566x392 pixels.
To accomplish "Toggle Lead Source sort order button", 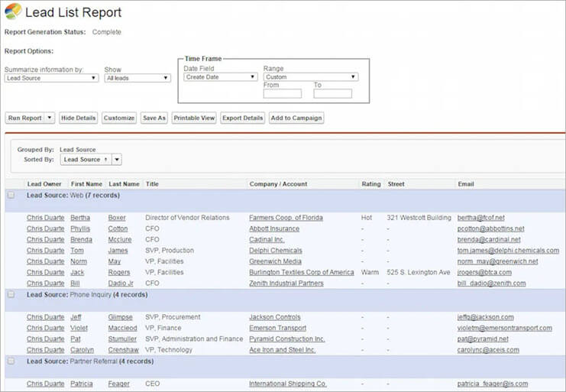I will [86, 159].
